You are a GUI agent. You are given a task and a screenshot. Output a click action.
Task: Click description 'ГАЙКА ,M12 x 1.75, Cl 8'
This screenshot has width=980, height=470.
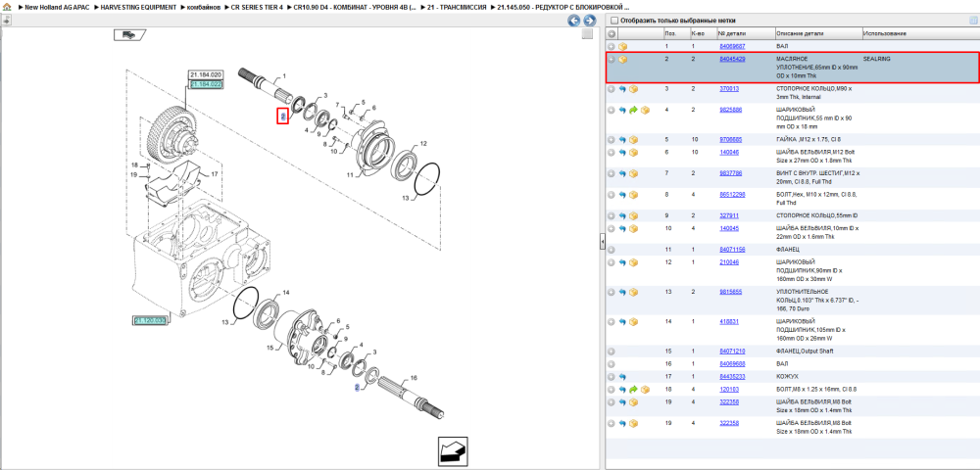pyautogui.click(x=808, y=140)
